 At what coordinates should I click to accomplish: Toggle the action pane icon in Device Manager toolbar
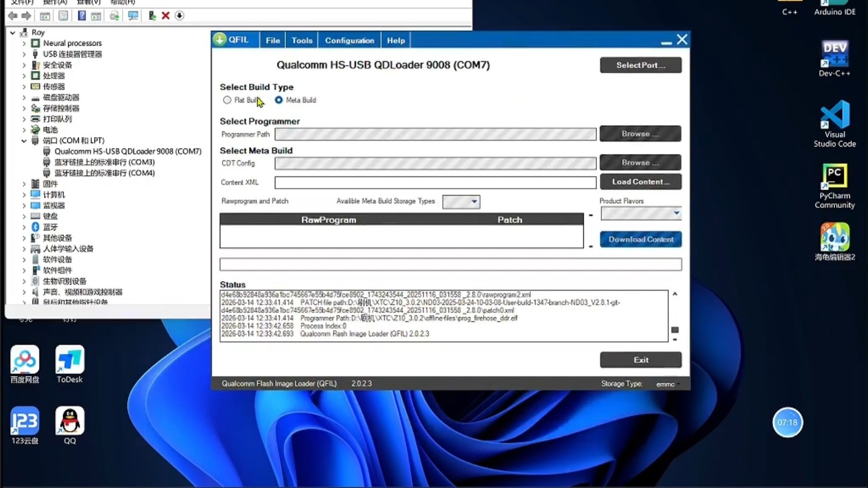[x=96, y=16]
